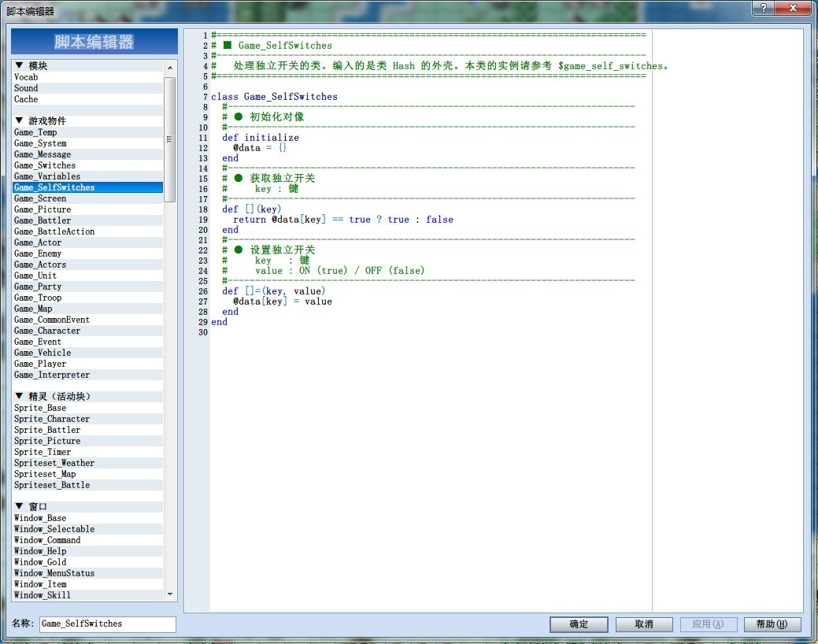Click the script list scroll up arrow
The height and width of the screenshot is (644, 818).
(x=170, y=68)
